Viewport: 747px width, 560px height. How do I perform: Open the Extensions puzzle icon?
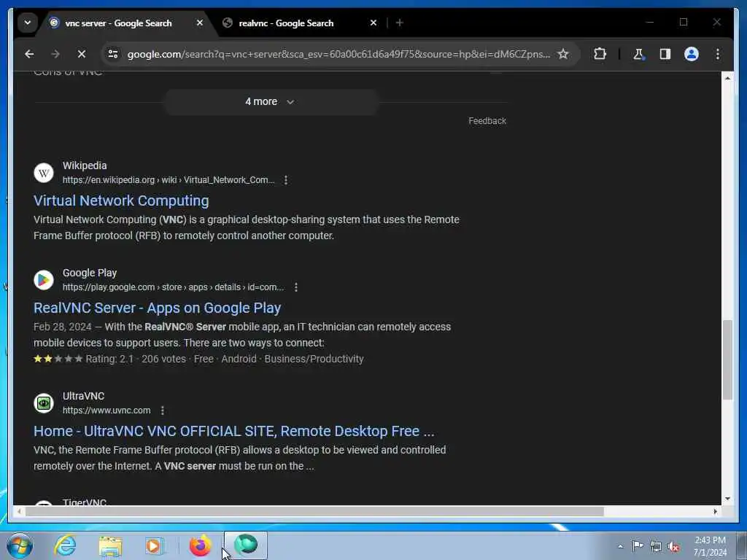[x=600, y=54]
